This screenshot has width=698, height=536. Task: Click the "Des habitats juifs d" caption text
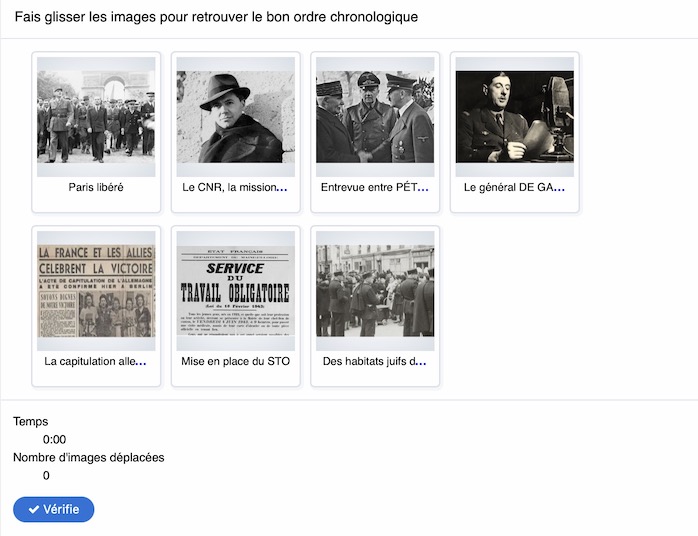pyautogui.click(x=370, y=361)
